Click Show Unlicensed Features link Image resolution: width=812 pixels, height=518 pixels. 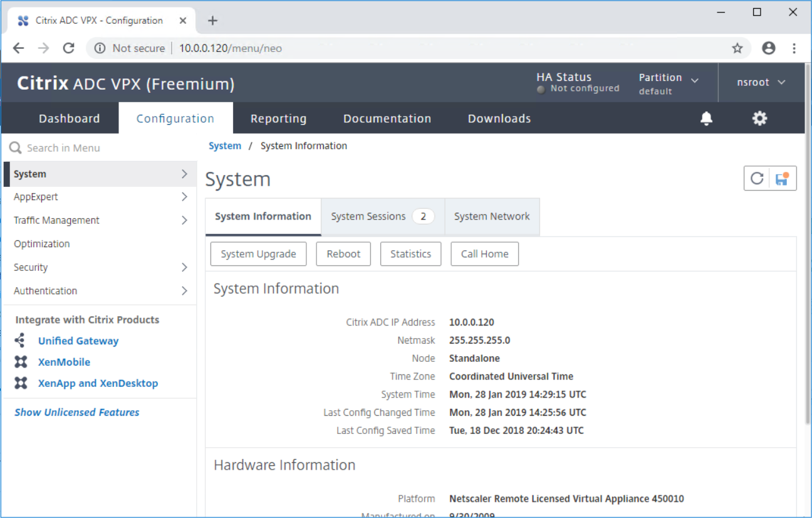[77, 412]
